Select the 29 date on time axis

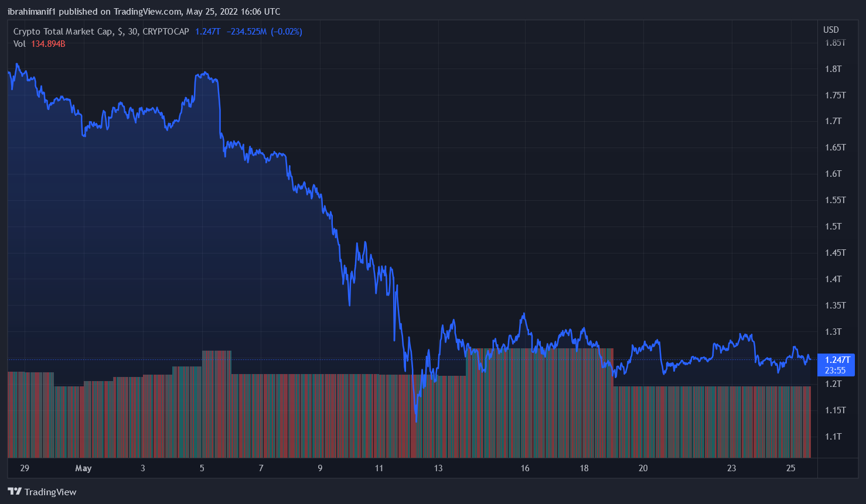(25, 468)
